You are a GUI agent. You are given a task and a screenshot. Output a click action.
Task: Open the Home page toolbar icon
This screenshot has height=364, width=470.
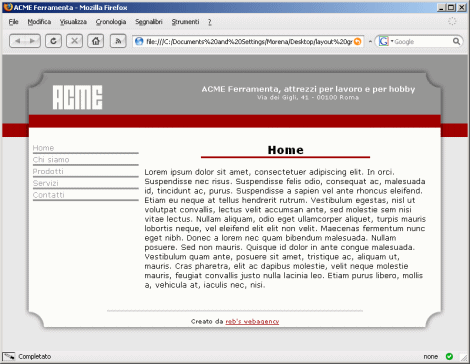[x=96, y=41]
